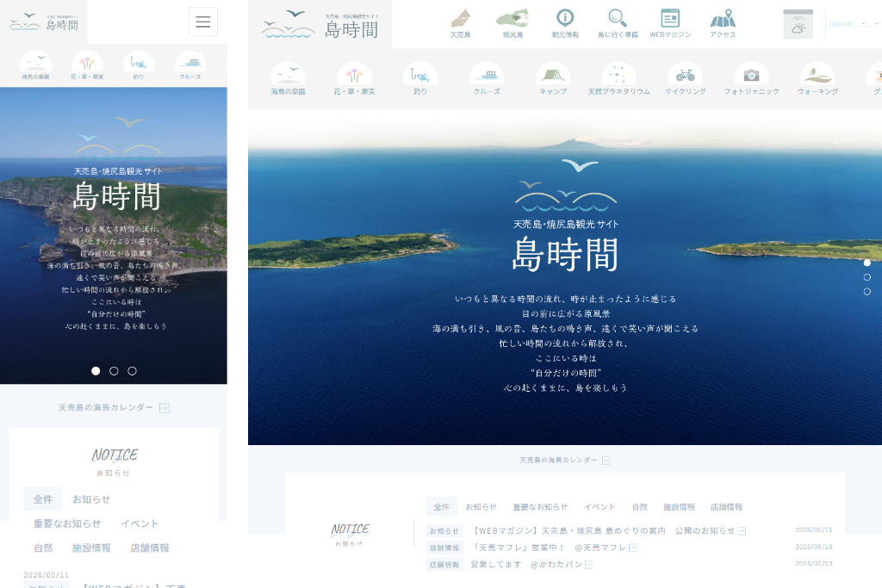Click the 2026/05/11 date in mobile notice
The height and width of the screenshot is (588, 882).
47,575
